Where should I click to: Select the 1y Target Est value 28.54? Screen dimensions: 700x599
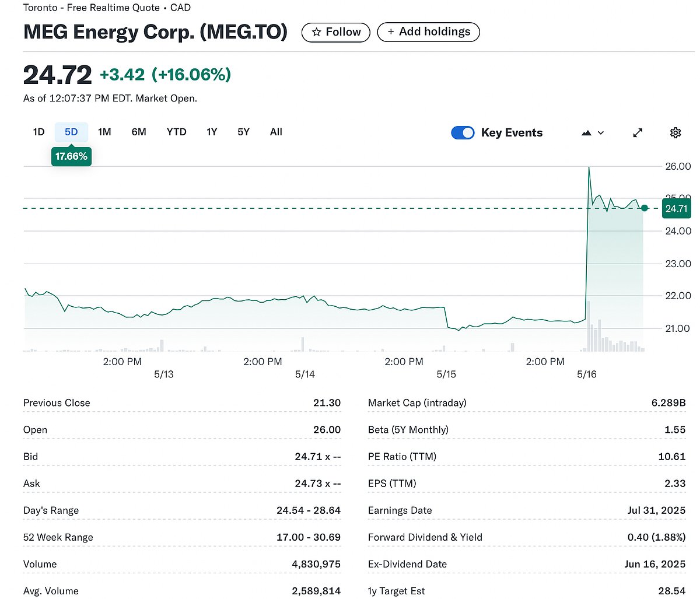670,590
